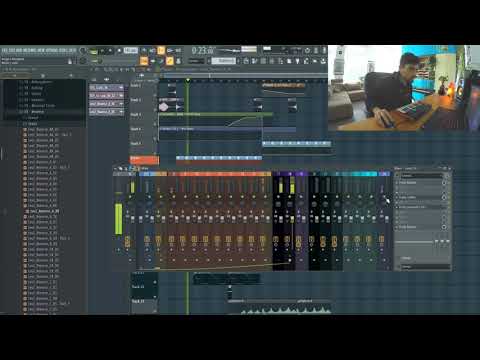This screenshot has height=360, width=480.
Task: Click the Record button in transport
Action: (119, 51)
